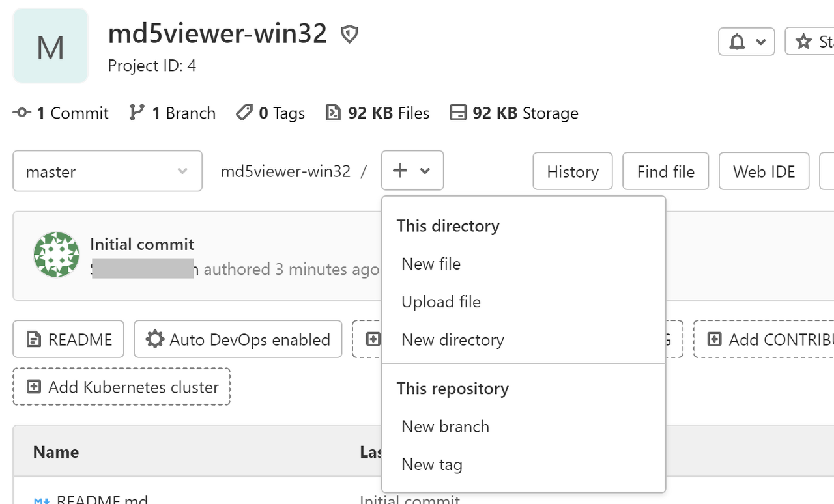
Task: Open the 1 Branch link
Action: click(x=173, y=113)
